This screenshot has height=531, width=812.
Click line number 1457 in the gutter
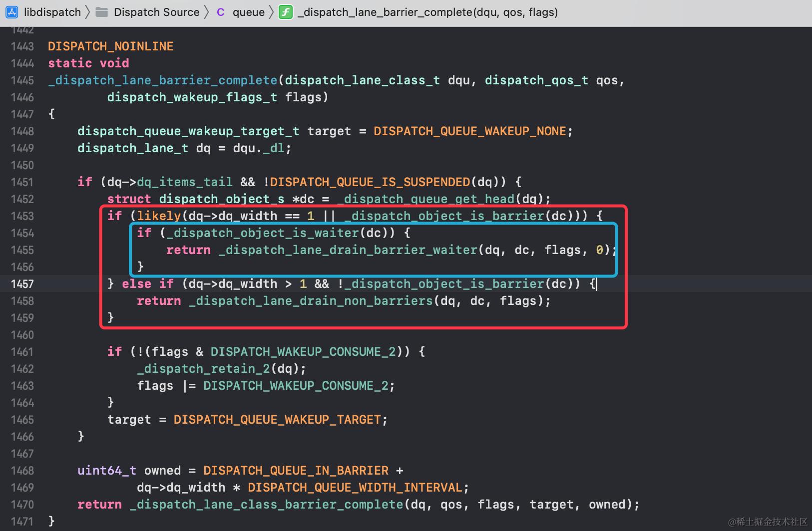click(22, 284)
